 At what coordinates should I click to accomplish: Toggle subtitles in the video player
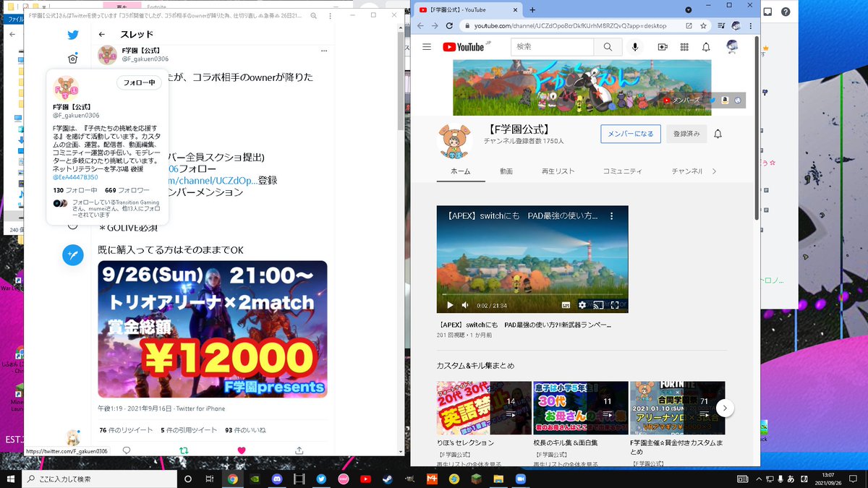click(566, 305)
